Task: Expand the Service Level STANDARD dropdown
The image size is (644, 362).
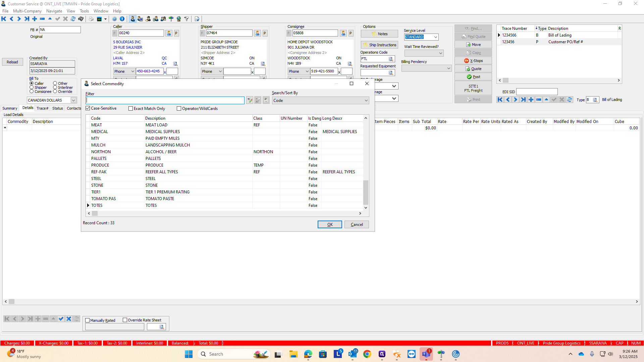Action: 435,37
